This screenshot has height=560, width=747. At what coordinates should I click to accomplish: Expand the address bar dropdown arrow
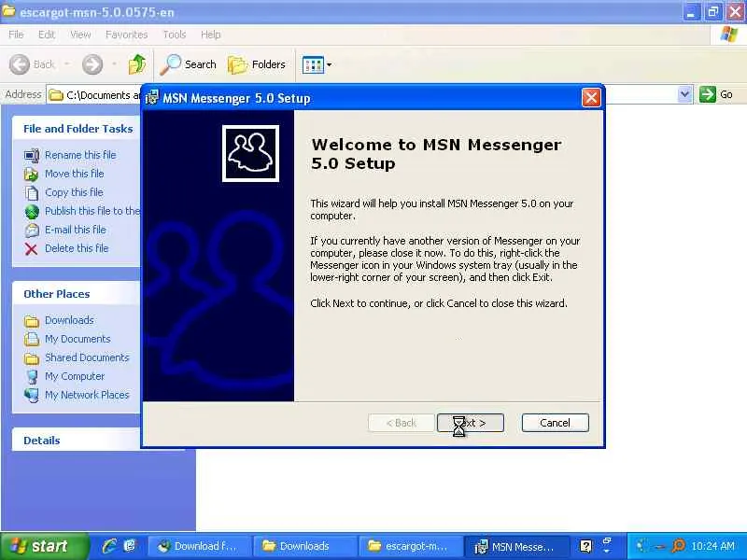[x=684, y=94]
